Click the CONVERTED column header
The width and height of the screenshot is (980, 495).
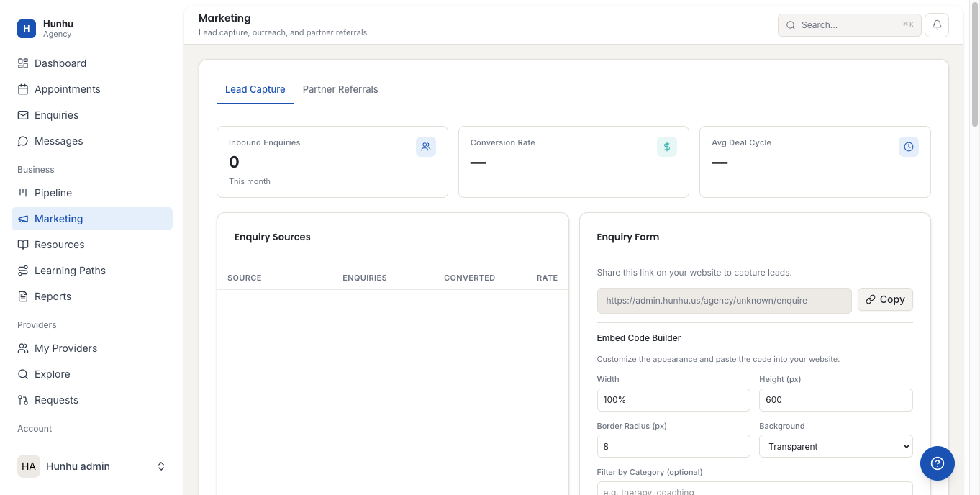click(469, 278)
